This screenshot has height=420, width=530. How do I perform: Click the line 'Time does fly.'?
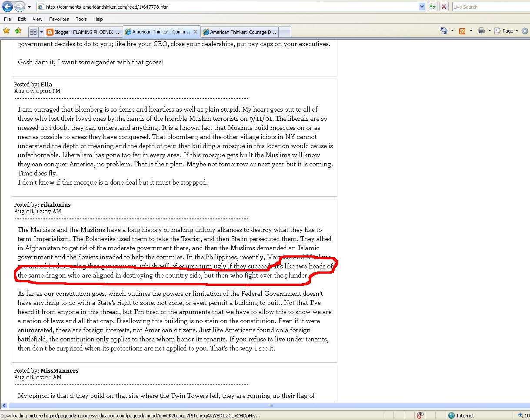pyautogui.click(x=38, y=173)
